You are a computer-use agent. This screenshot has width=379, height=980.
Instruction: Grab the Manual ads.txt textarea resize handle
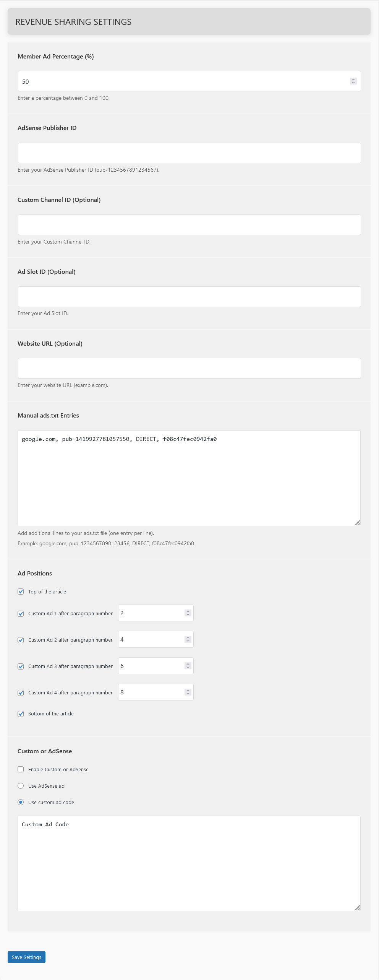[357, 522]
